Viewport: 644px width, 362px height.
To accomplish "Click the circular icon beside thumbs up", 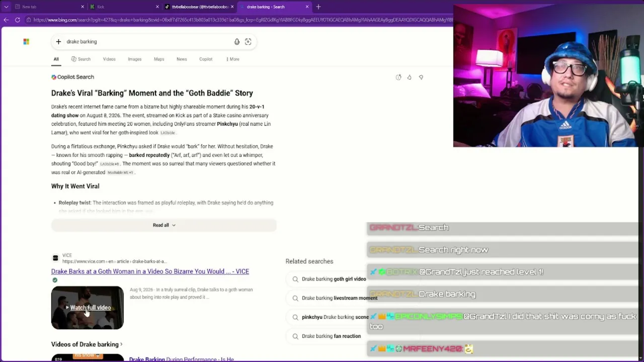I will pos(398,77).
